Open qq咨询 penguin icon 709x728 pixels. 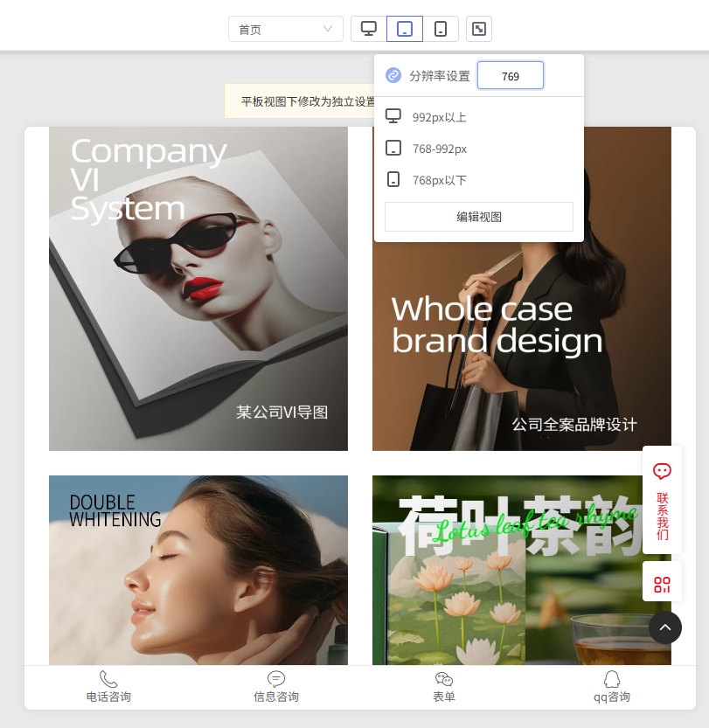coord(611,679)
